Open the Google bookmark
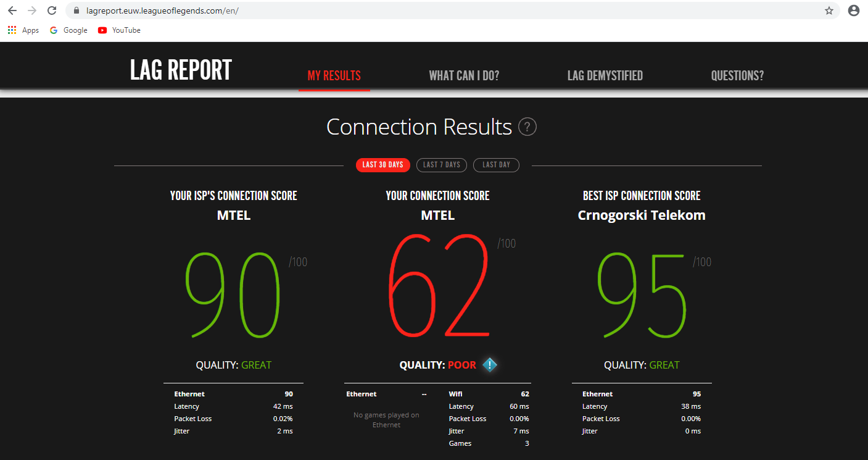The image size is (868, 460). click(x=68, y=30)
